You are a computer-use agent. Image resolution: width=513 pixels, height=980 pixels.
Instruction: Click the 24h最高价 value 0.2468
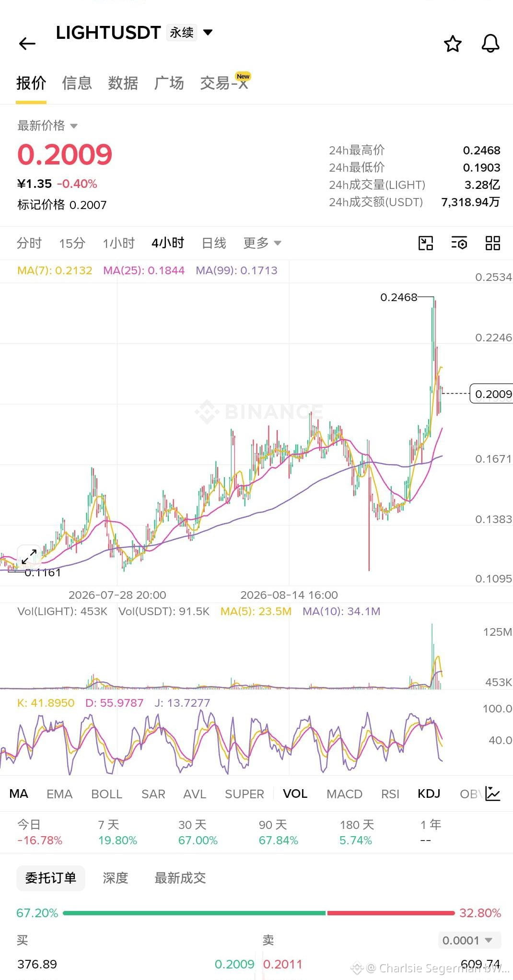(x=481, y=150)
